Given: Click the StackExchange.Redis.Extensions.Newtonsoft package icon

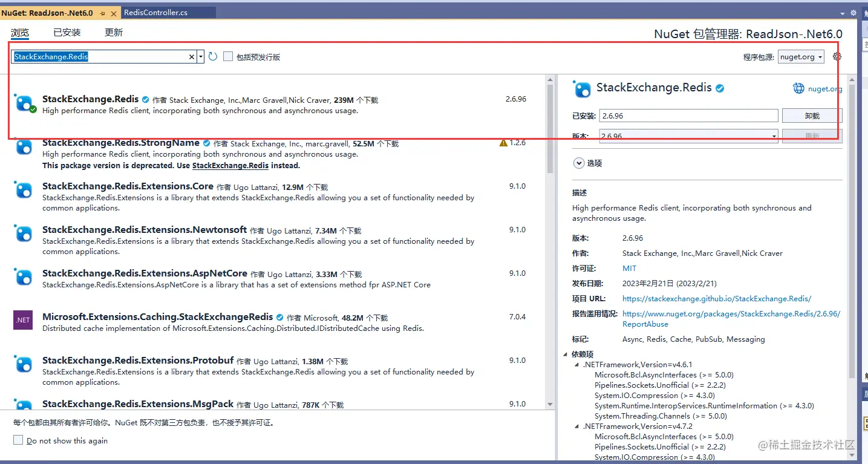Looking at the screenshot, I should tap(24, 234).
